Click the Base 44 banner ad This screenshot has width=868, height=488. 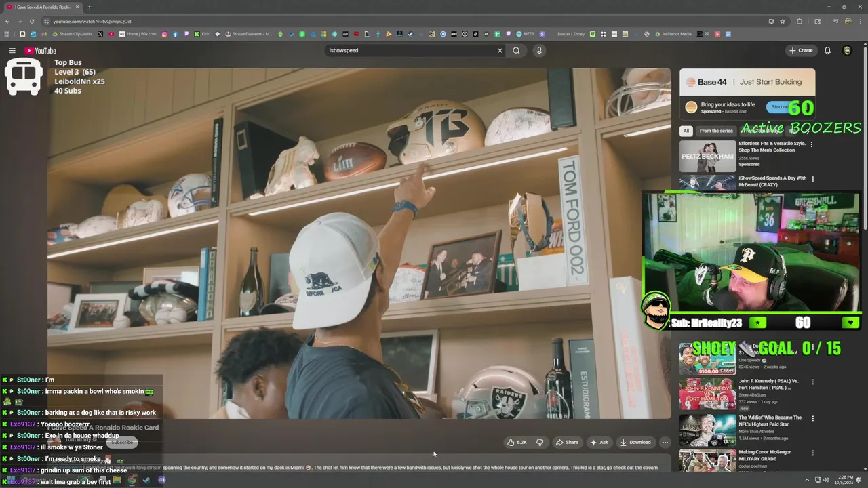(747, 82)
